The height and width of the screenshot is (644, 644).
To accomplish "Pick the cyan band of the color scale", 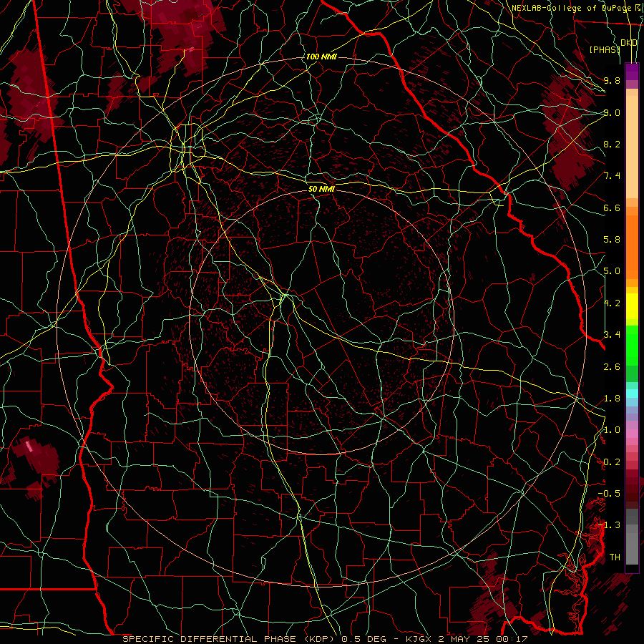I will pyautogui.click(x=632, y=394).
